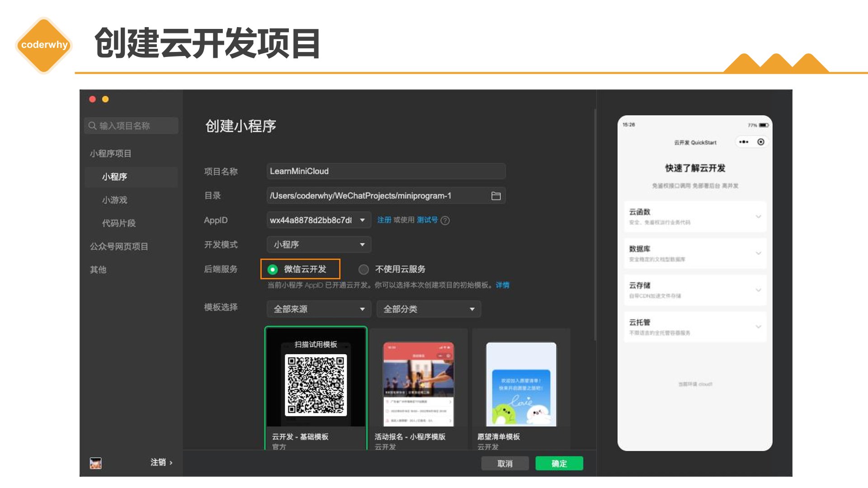The image size is (868, 488).
Task: Expand the 云托管 row in preview
Action: pos(695,327)
